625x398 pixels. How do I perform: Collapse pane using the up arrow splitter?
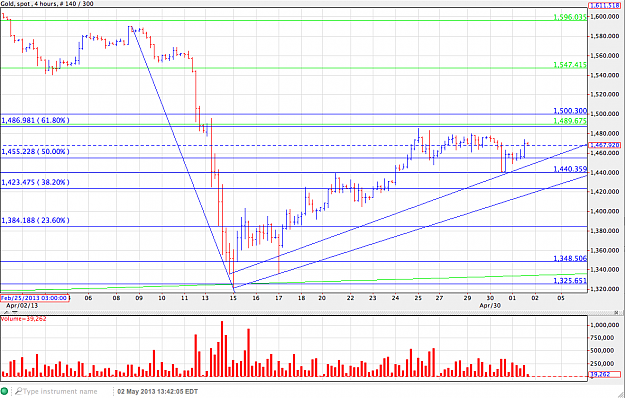tap(6, 313)
